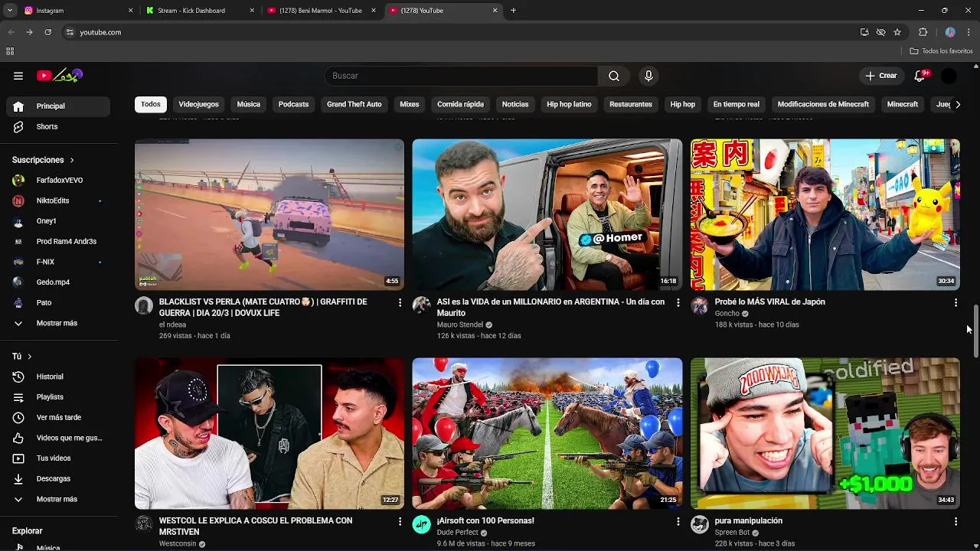
Task: Start voice search with microphone icon
Action: click(x=648, y=76)
